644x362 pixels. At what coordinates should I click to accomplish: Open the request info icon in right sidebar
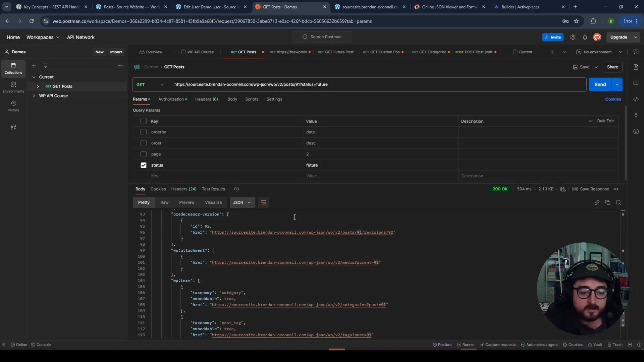(636, 131)
